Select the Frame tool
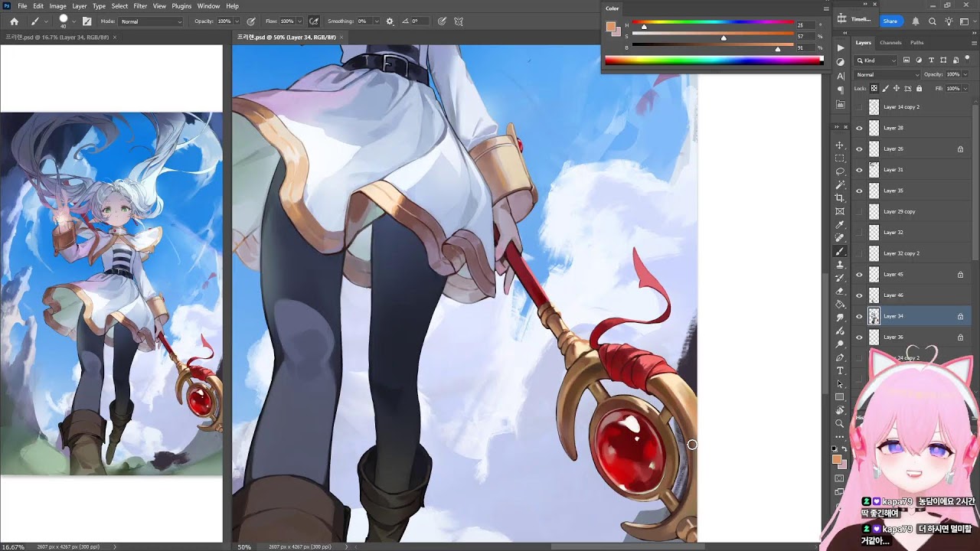980x551 pixels. click(840, 211)
